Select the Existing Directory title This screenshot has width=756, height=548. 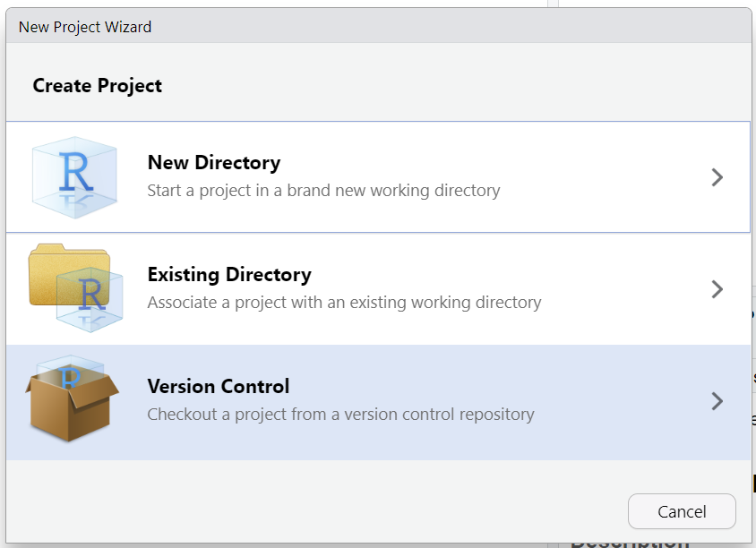pyautogui.click(x=229, y=275)
